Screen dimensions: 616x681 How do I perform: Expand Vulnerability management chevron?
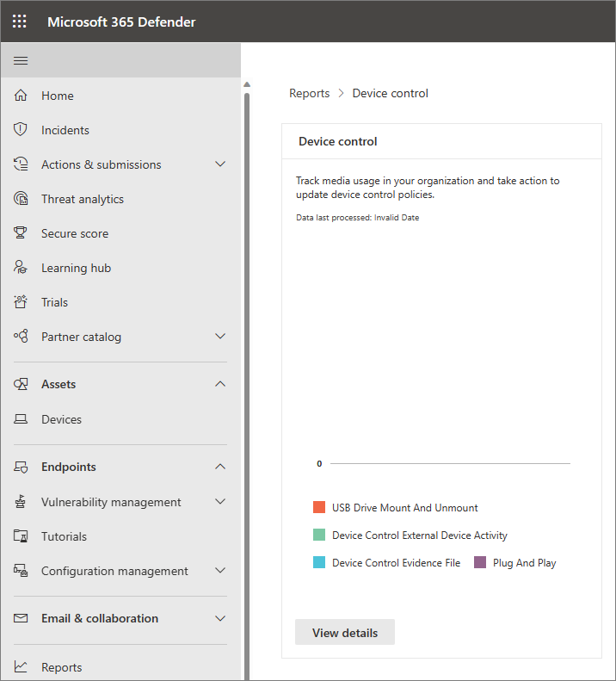pyautogui.click(x=220, y=501)
